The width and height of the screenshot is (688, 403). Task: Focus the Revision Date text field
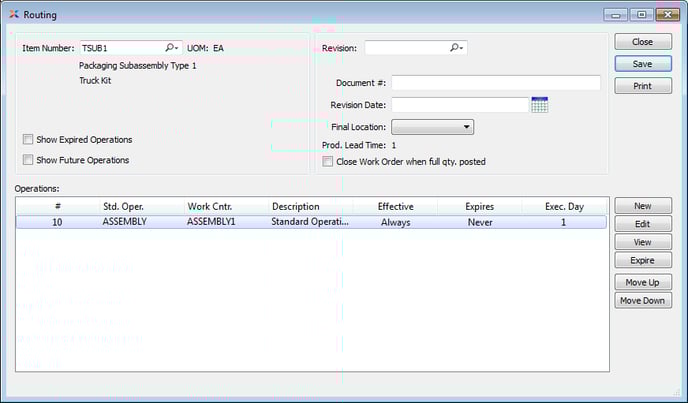click(x=459, y=105)
